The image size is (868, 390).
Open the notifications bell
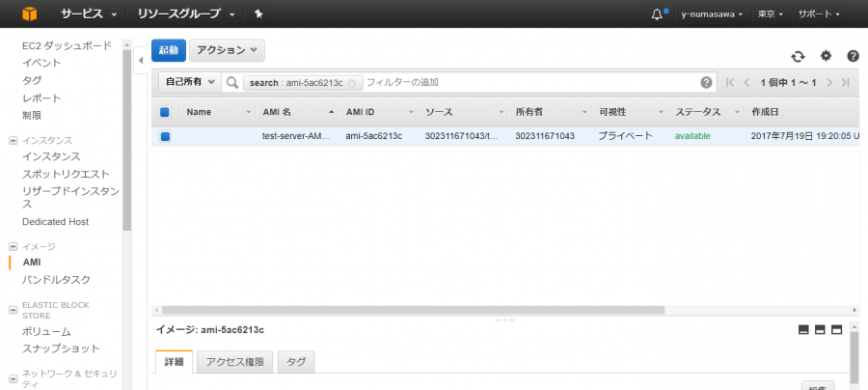[x=658, y=14]
